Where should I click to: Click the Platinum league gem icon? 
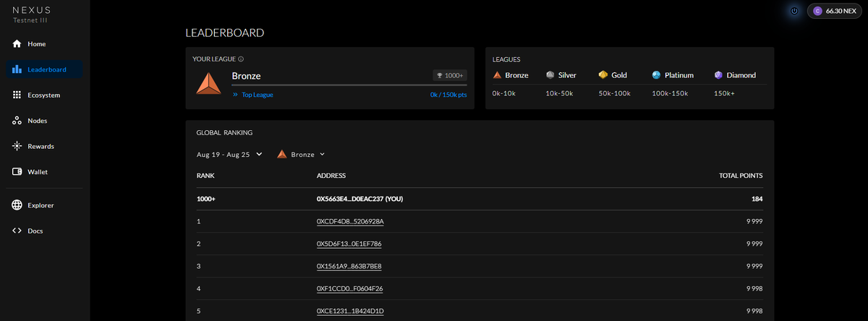pos(656,75)
